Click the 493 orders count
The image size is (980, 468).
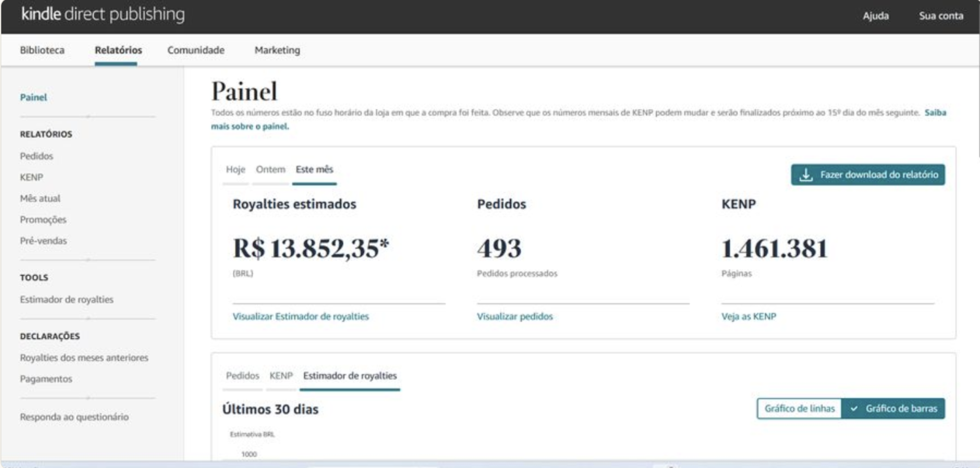[499, 248]
